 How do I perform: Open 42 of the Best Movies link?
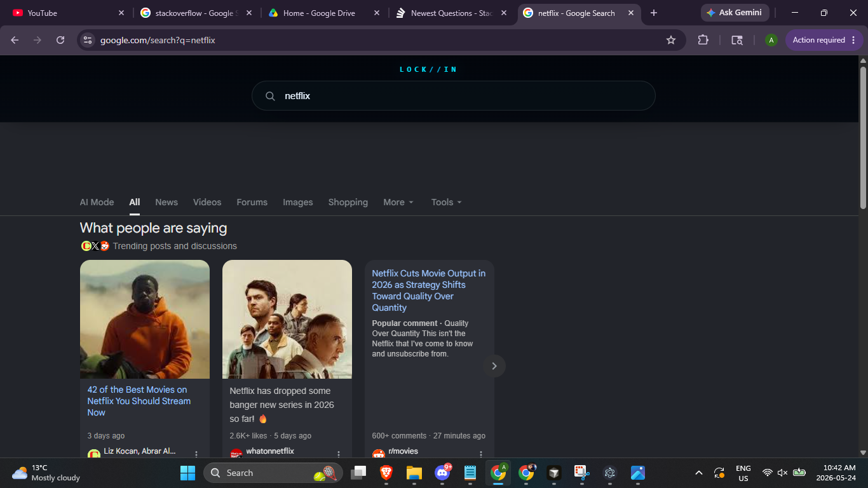point(139,401)
